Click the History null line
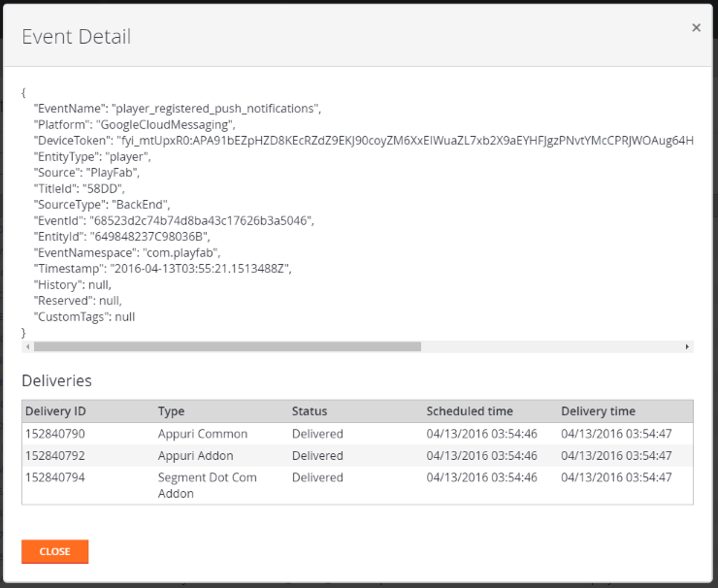 pos(73,285)
